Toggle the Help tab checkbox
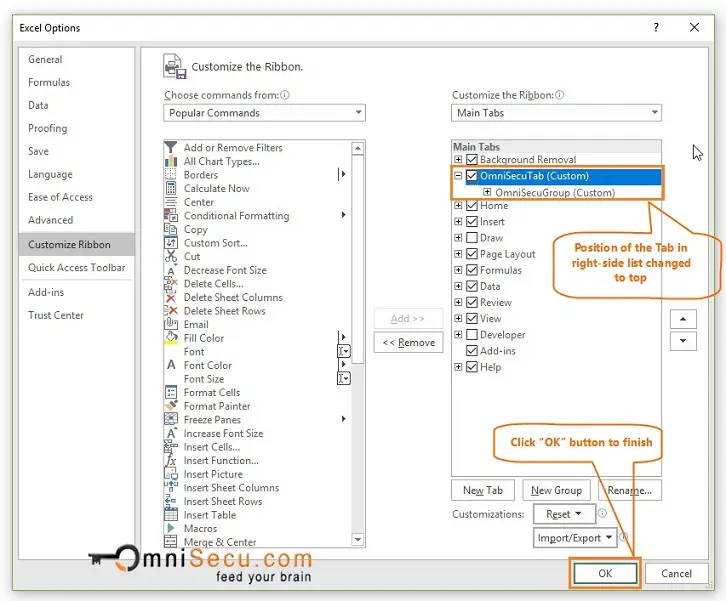Image resolution: width=726 pixels, height=601 pixels. tap(472, 367)
